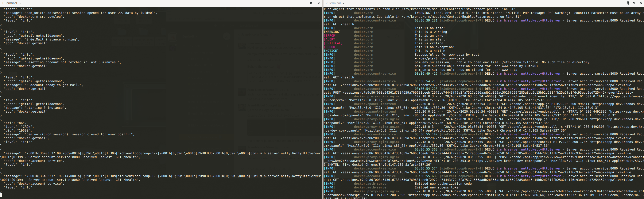Select "0 account ready to get mail." message
The height and width of the screenshot is (199, 644).
point(54,85)
